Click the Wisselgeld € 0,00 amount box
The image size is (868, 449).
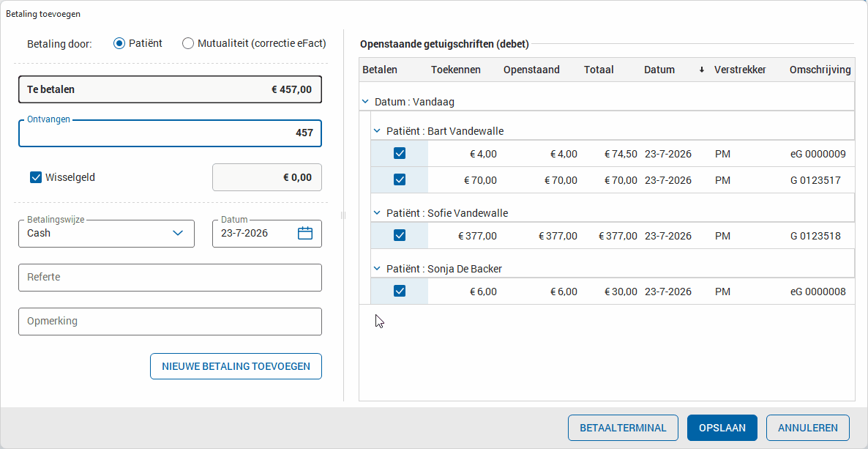coord(267,177)
